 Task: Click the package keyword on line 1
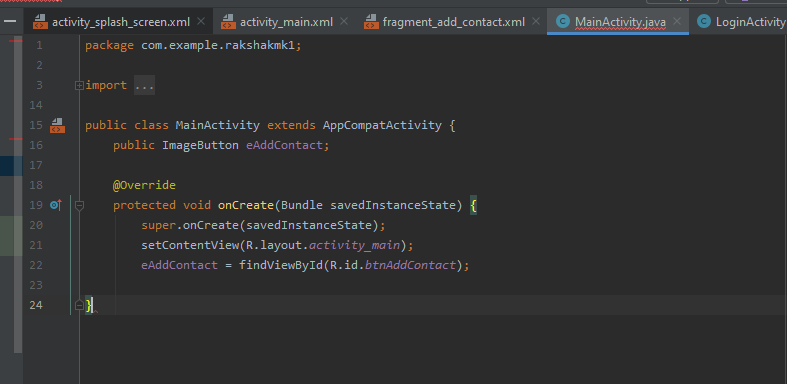(109, 46)
